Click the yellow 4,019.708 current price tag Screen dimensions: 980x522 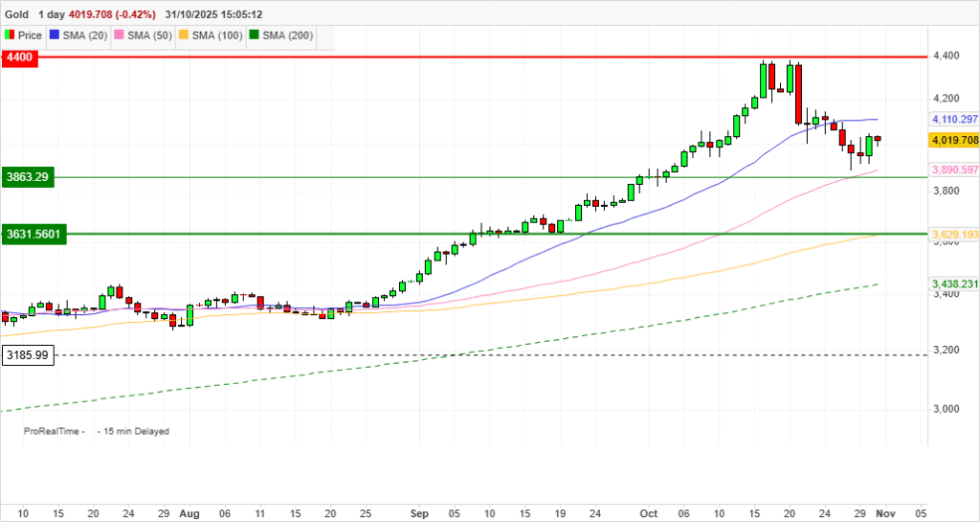[x=954, y=141]
